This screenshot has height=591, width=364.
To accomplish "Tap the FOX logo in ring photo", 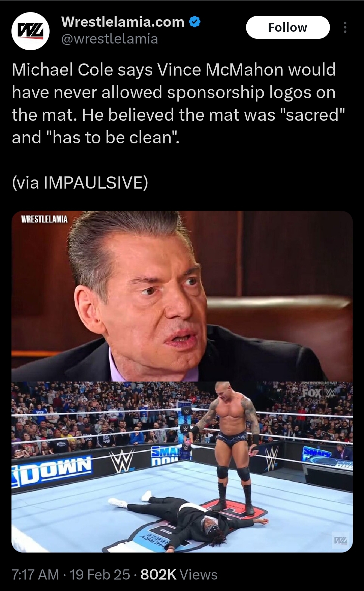I will 311,393.
